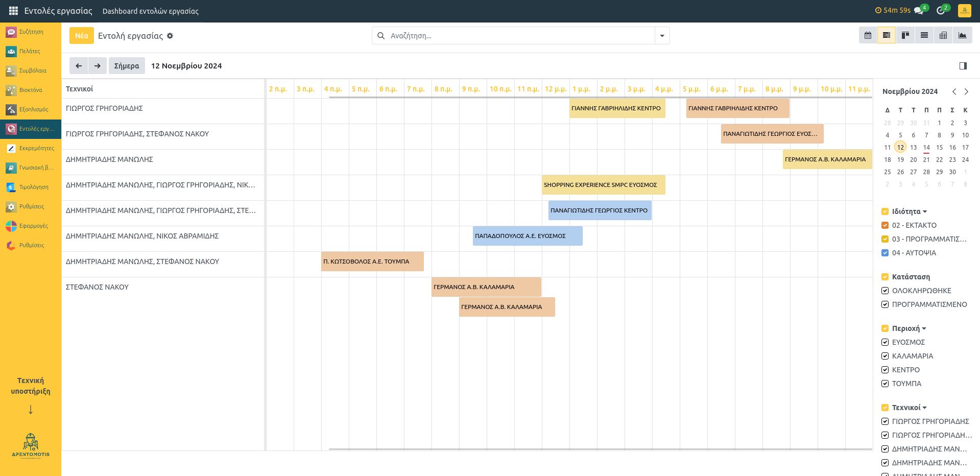The width and height of the screenshot is (980, 476).
Task: Open the ΠΑΠΑΔΟΠΟΥΛΟΣ Α.Ε. ΕΥΟΣΜΟΣ task
Action: 528,236
